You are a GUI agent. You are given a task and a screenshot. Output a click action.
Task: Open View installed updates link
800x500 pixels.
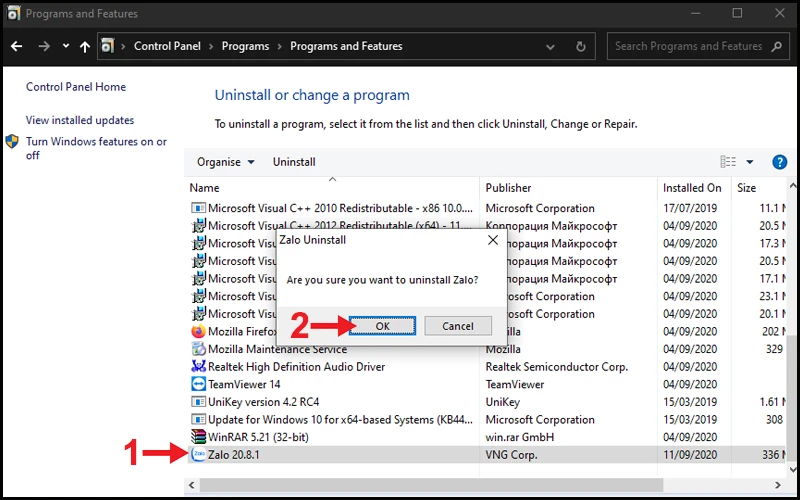80,120
